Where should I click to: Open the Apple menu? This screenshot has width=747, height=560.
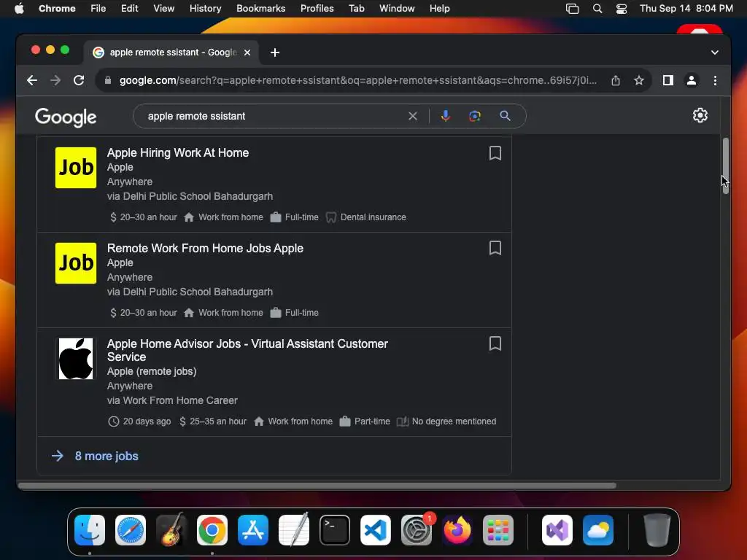coord(19,8)
